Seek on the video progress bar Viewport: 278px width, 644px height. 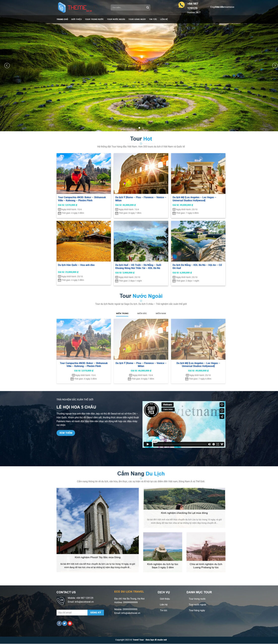point(180,444)
